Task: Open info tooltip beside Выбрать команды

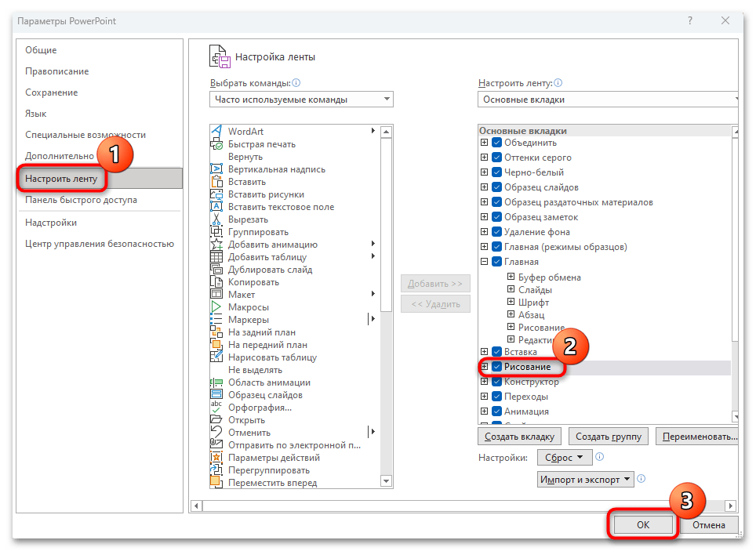Action: coord(296,83)
